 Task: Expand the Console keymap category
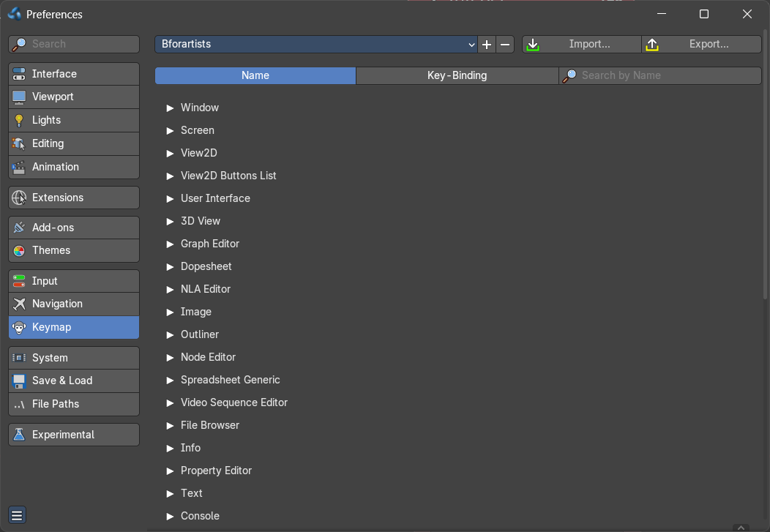(x=170, y=517)
